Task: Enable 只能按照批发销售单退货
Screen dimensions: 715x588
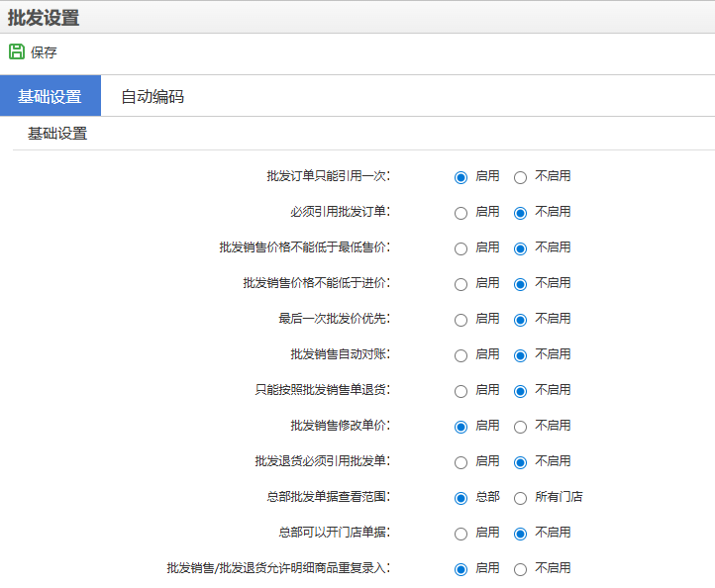Action: [460, 391]
